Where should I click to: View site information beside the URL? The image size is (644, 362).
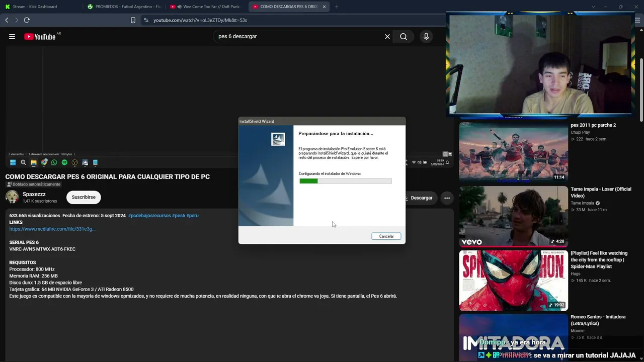(146, 20)
